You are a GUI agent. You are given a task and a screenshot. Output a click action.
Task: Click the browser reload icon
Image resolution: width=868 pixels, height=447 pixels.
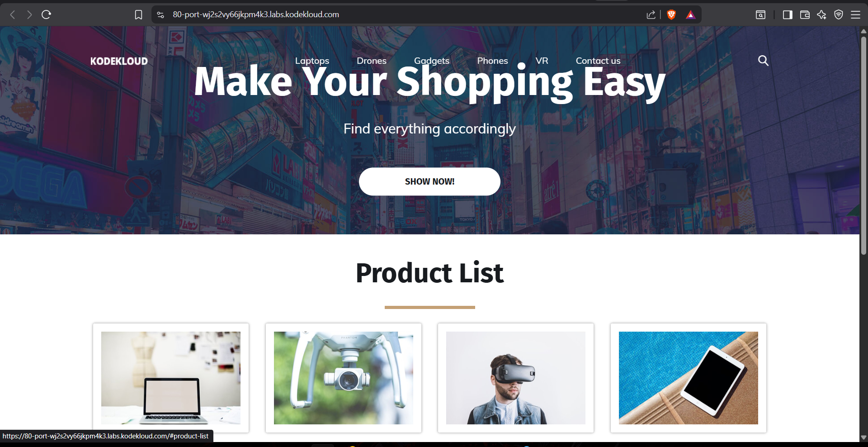coord(46,14)
